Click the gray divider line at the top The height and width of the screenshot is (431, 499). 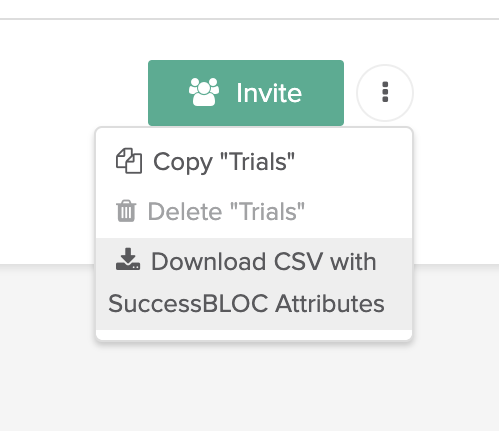(249, 19)
